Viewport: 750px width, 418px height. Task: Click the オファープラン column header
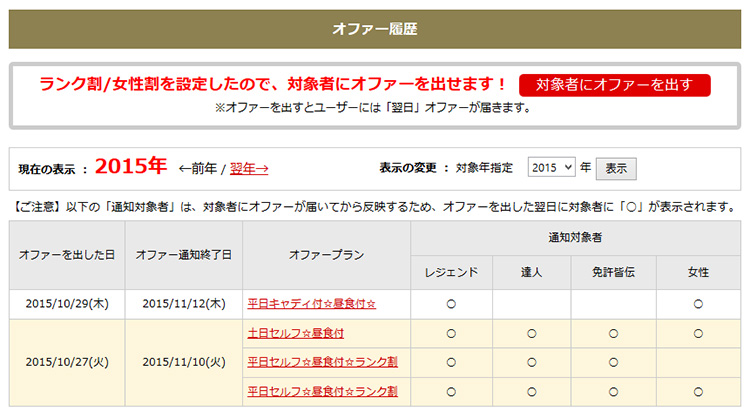coord(326,255)
